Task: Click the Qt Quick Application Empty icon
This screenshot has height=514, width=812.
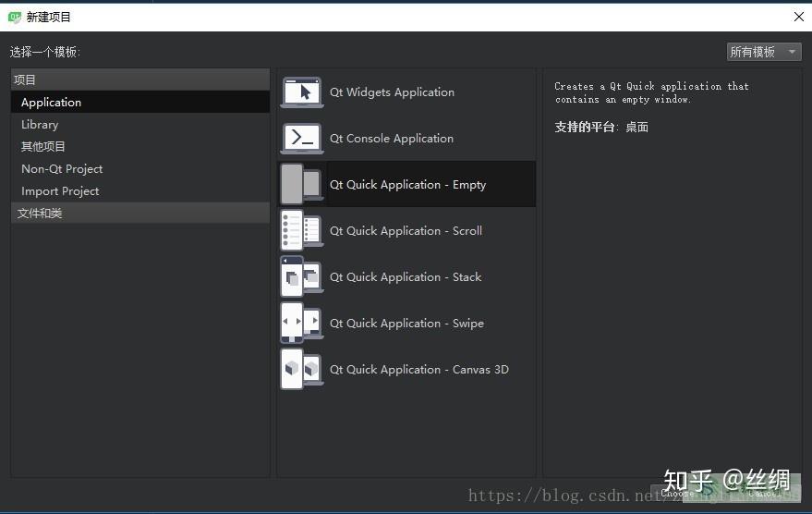Action: point(302,185)
